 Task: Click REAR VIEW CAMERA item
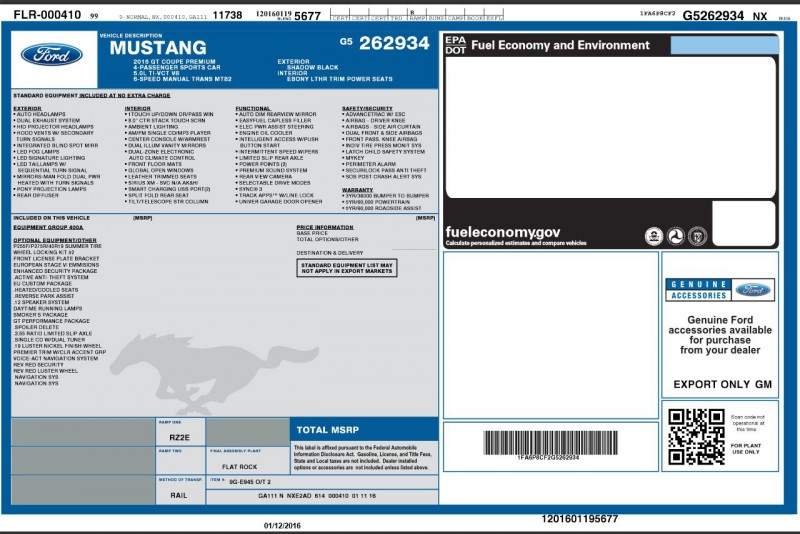tap(265, 176)
